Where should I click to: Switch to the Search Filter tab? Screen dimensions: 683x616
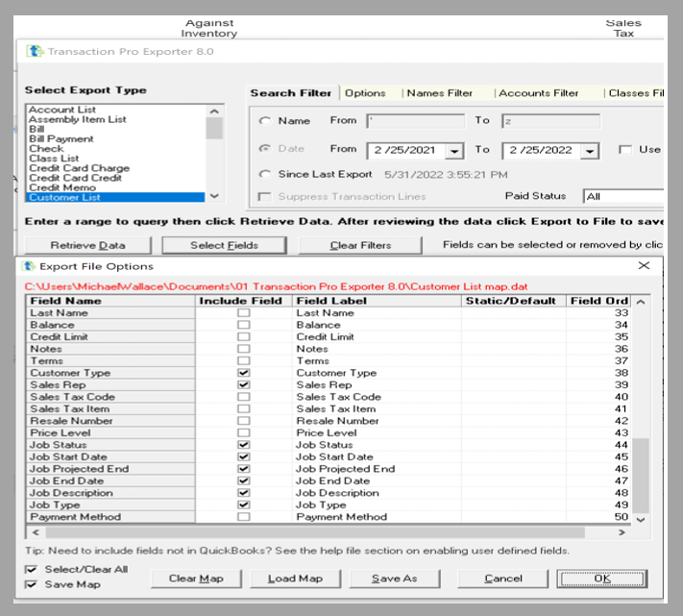tap(291, 93)
